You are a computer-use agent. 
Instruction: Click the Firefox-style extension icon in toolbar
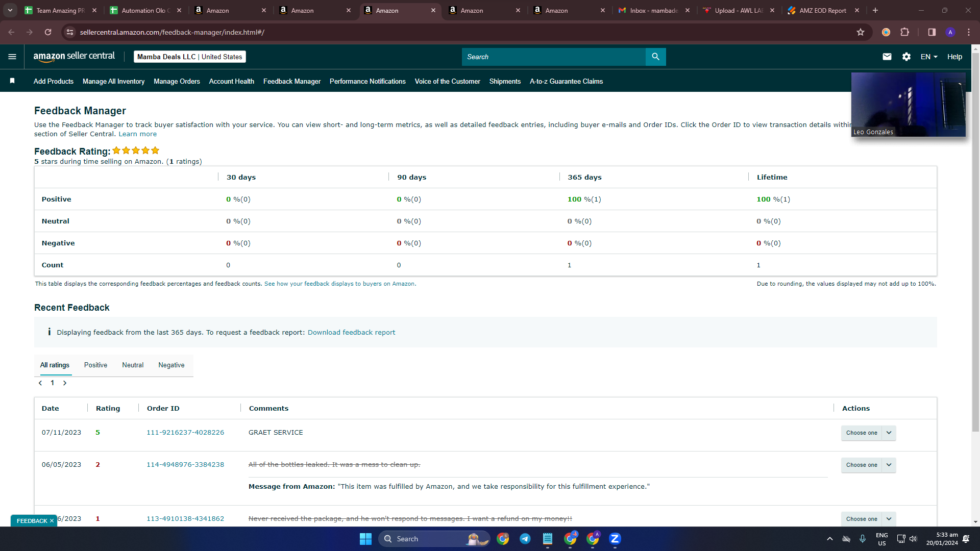point(886,32)
